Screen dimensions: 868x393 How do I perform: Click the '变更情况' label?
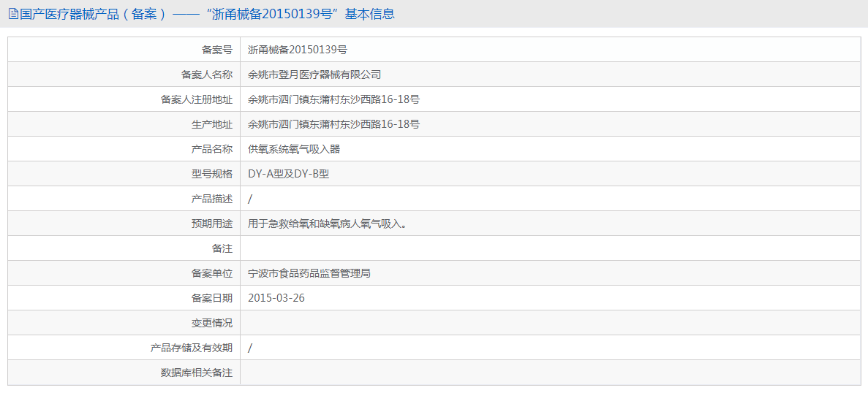[x=212, y=324]
